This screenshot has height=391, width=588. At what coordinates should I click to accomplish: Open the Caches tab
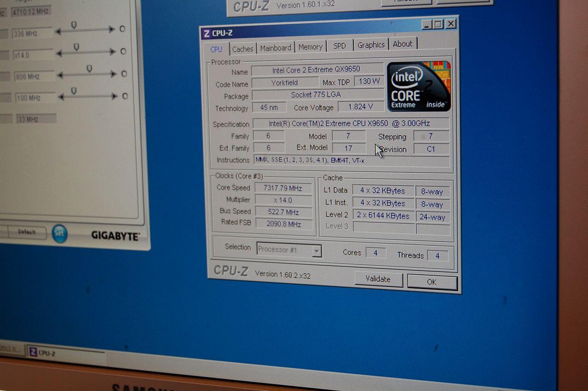pos(243,49)
